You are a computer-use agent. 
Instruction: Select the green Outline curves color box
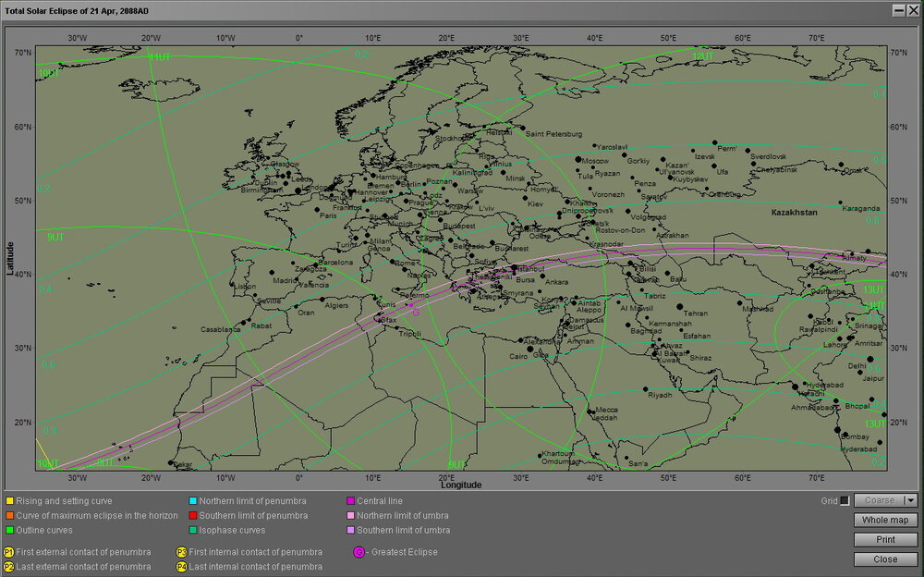(9, 530)
